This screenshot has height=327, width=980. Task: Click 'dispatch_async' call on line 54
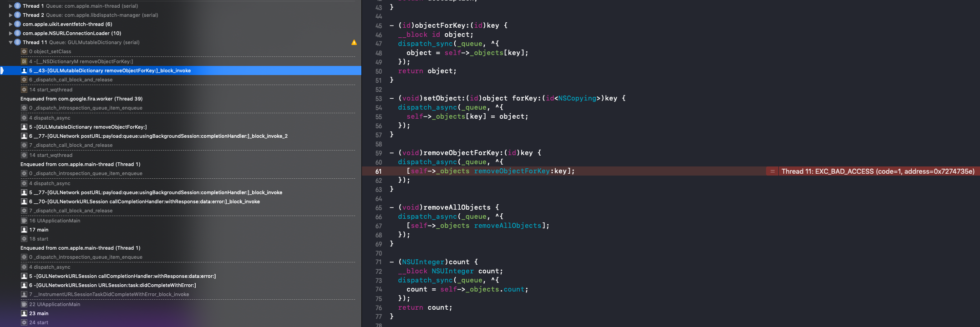click(x=427, y=107)
